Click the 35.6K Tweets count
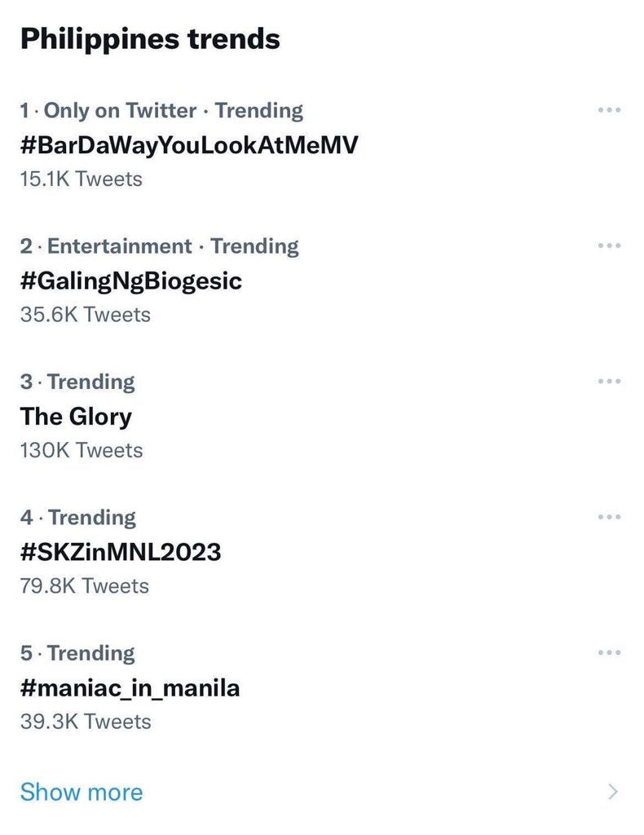Image resolution: width=644 pixels, height=835 pixels. click(x=85, y=314)
